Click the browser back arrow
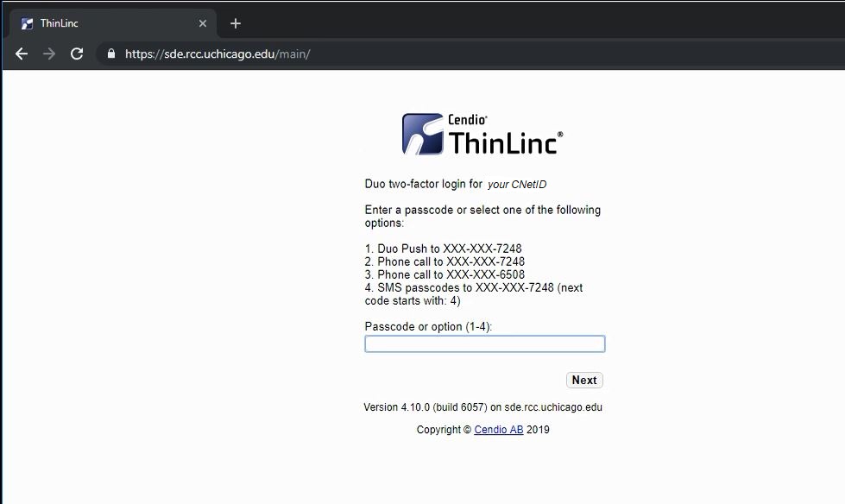The image size is (845, 504). pos(22,54)
